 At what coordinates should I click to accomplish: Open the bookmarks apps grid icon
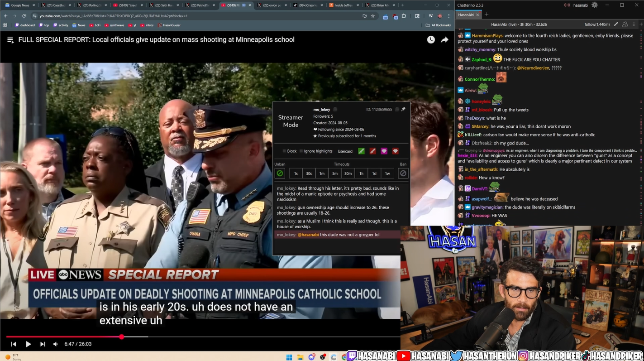tap(5, 25)
